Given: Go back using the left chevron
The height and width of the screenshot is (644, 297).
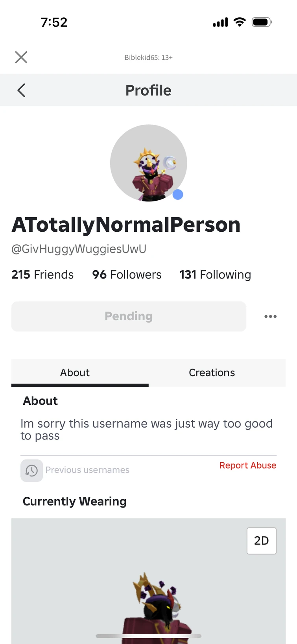Looking at the screenshot, I should point(22,90).
